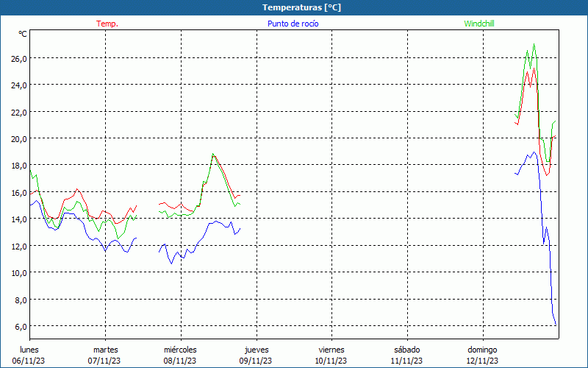Click the 'lunes' day label

(29, 350)
